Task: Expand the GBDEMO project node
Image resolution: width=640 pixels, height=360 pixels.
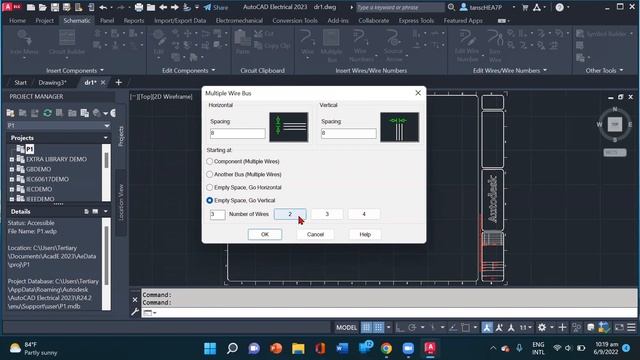Action: [x=11, y=169]
